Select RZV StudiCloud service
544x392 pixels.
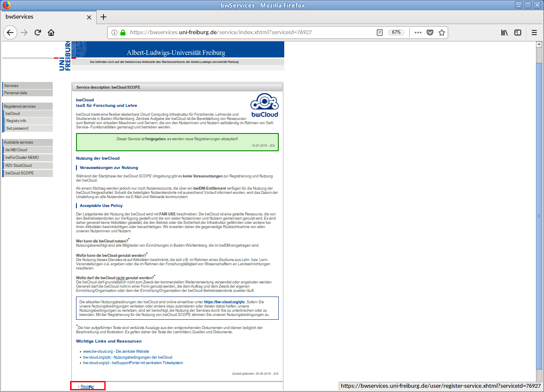pyautogui.click(x=28, y=166)
